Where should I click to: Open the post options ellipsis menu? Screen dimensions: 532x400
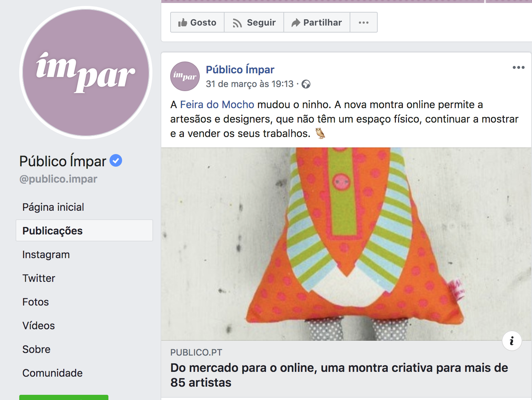[518, 67]
